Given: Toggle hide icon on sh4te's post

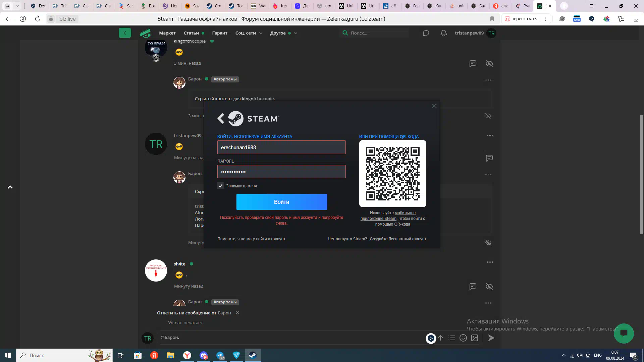Looking at the screenshot, I should 489,287.
